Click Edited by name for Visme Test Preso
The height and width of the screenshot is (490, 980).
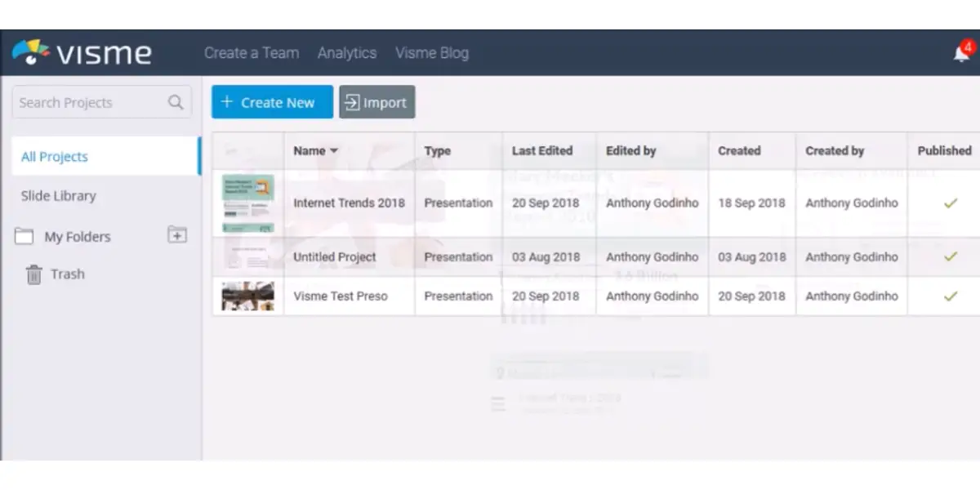coord(653,296)
